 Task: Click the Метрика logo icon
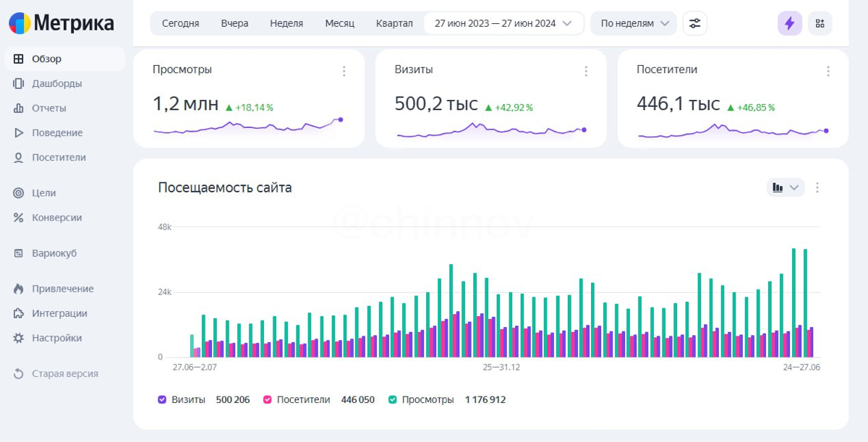(20, 23)
